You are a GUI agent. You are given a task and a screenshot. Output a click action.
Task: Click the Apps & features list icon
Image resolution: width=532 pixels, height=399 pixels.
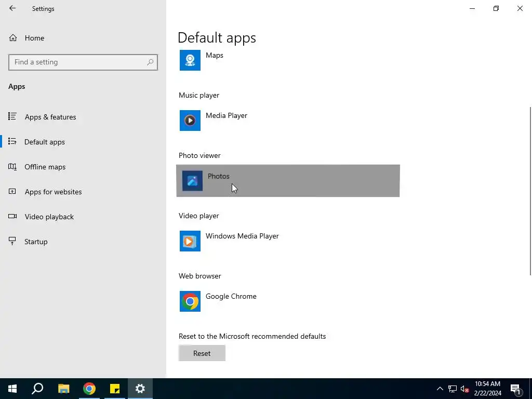(x=12, y=116)
